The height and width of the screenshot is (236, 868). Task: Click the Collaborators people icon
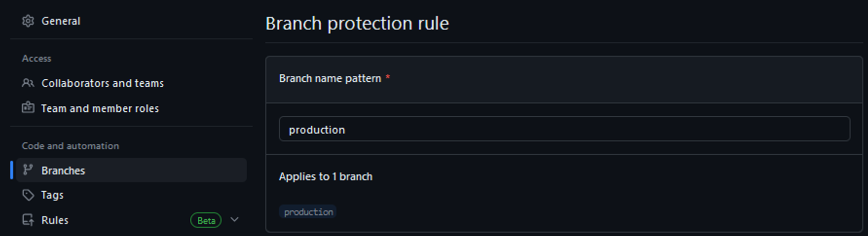tap(28, 83)
